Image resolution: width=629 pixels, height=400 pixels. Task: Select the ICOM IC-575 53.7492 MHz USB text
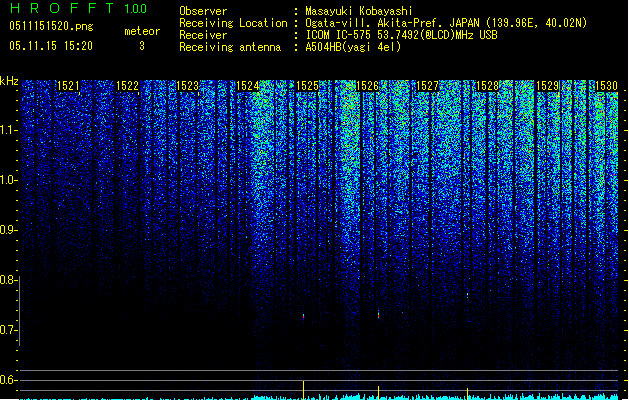pos(401,35)
